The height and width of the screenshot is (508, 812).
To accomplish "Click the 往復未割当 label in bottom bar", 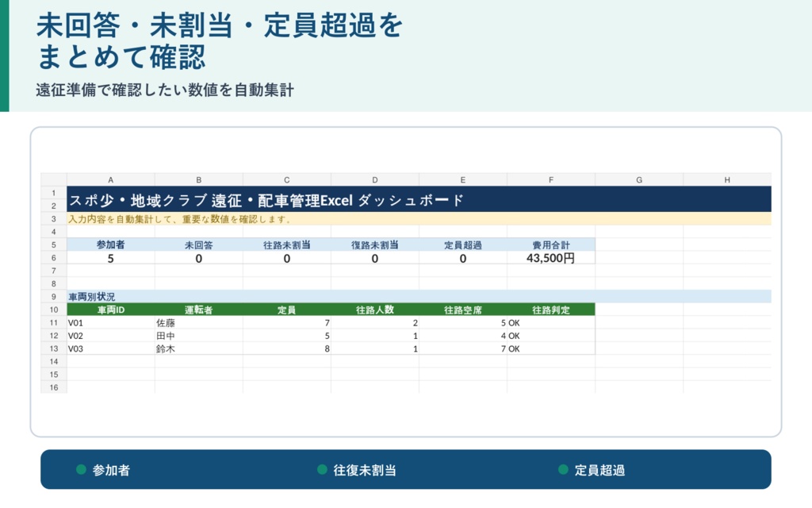I will coord(365,470).
